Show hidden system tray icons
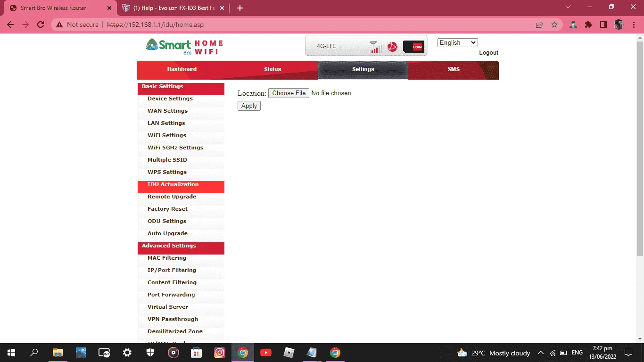Image resolution: width=644 pixels, height=362 pixels. click(x=541, y=353)
